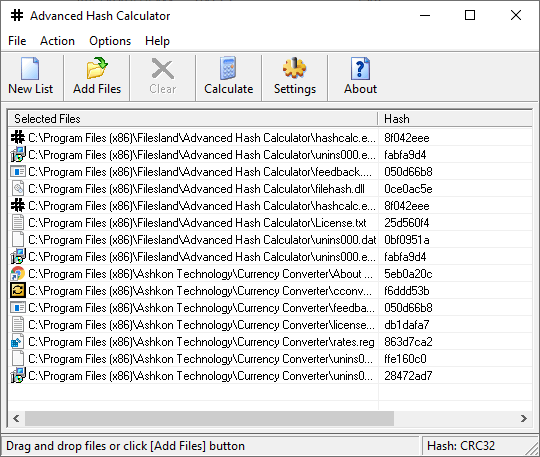Click the left arrow of horizontal scrollbar
This screenshot has height=457, width=540.
[16, 418]
